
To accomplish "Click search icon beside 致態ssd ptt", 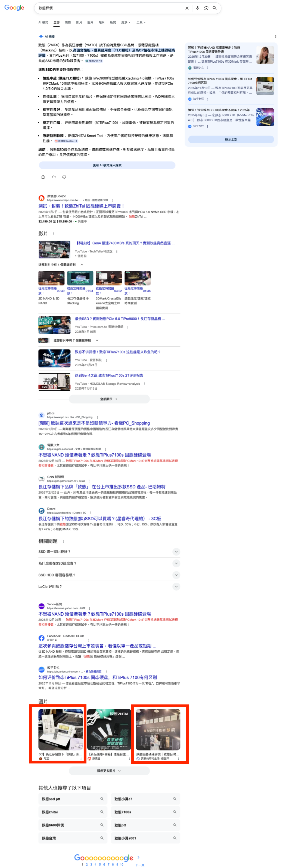I will [x=102, y=799].
